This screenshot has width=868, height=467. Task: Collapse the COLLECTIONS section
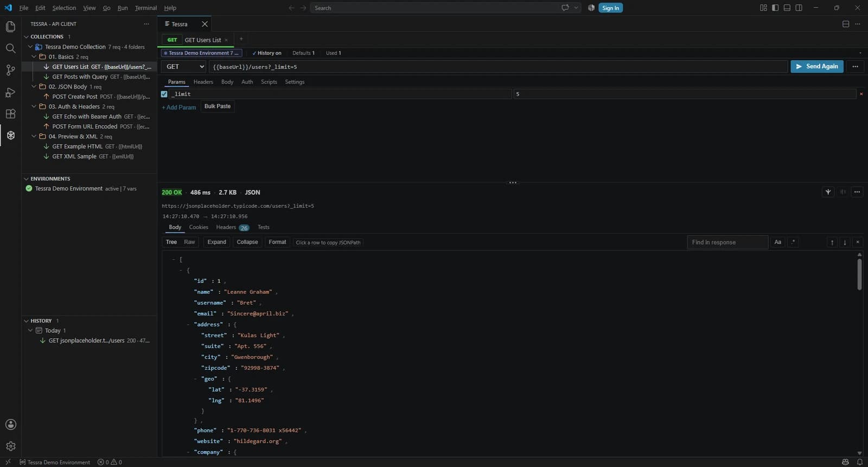26,37
